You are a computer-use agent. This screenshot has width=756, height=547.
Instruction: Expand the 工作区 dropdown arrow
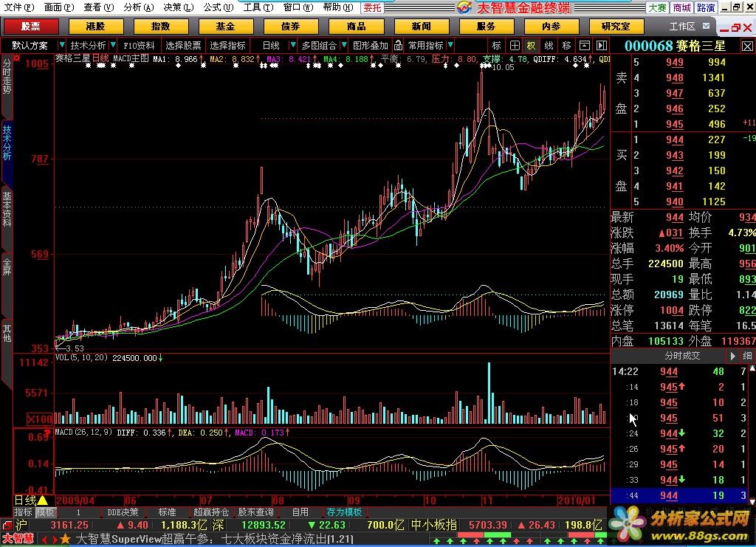[x=707, y=26]
